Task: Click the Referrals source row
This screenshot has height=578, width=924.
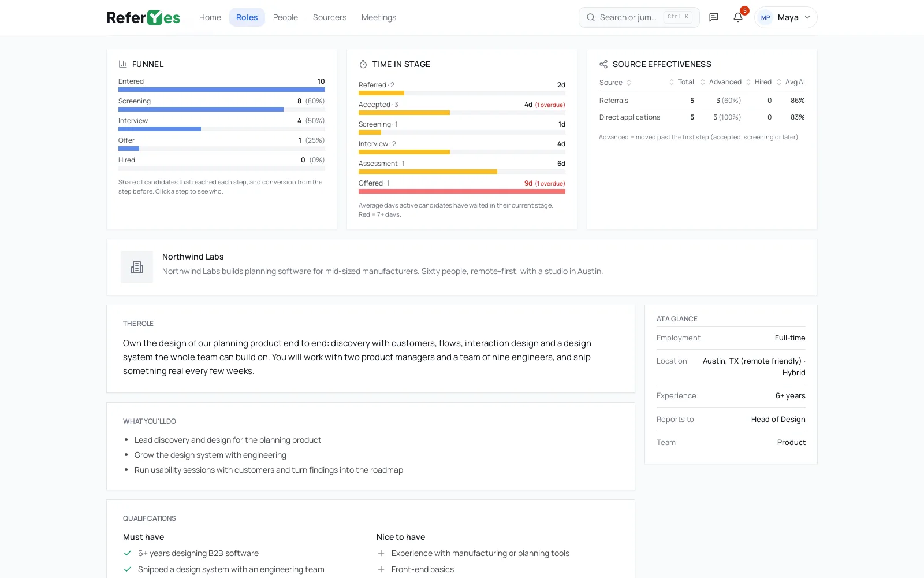Action: pyautogui.click(x=702, y=101)
